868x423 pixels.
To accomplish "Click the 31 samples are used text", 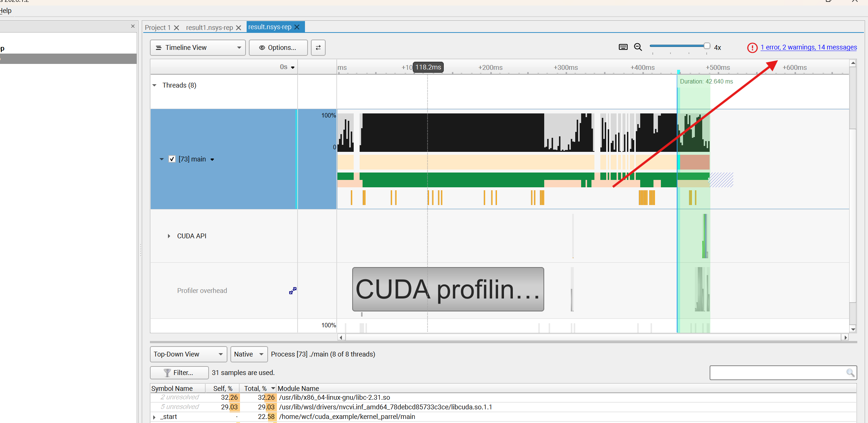I will pyautogui.click(x=243, y=373).
